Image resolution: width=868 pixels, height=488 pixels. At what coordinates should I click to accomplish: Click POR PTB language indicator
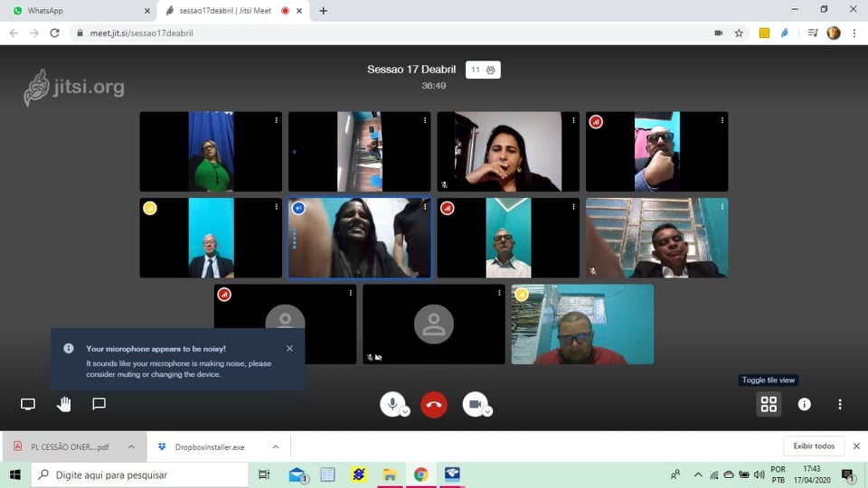click(x=778, y=474)
